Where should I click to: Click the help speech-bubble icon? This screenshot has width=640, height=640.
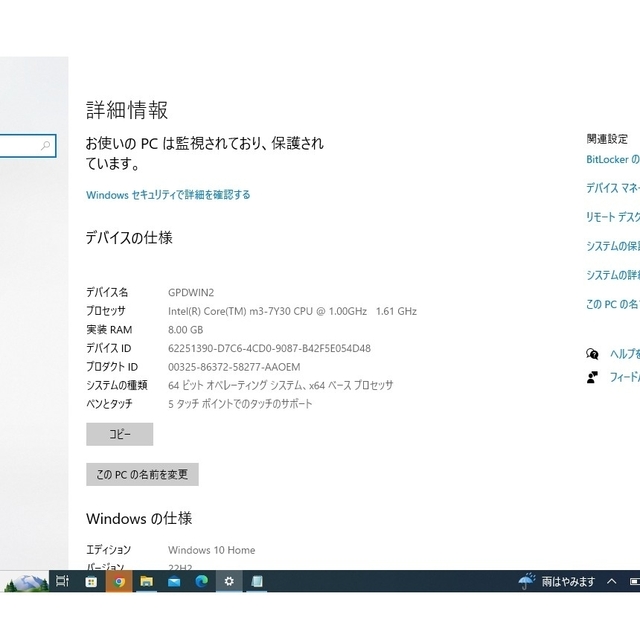coord(592,354)
